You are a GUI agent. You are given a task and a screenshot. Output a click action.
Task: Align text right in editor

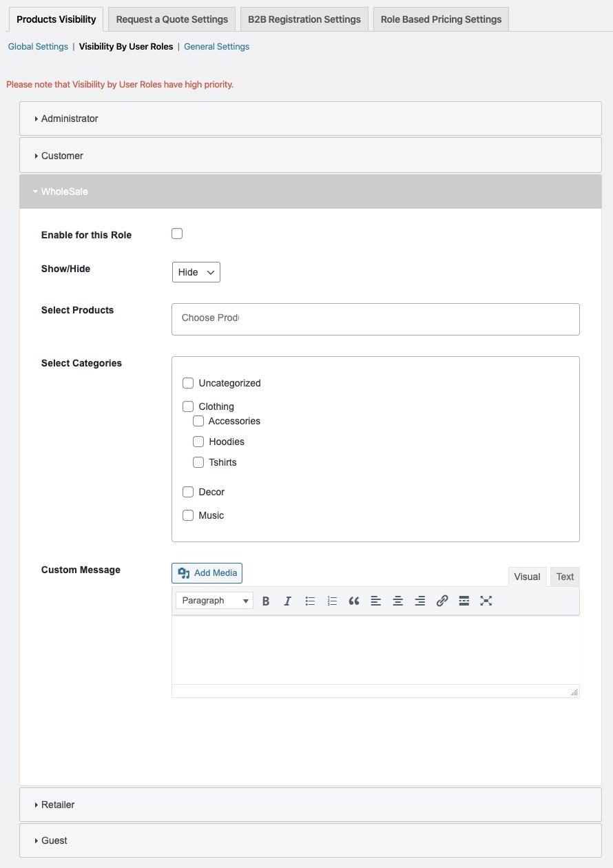click(420, 601)
